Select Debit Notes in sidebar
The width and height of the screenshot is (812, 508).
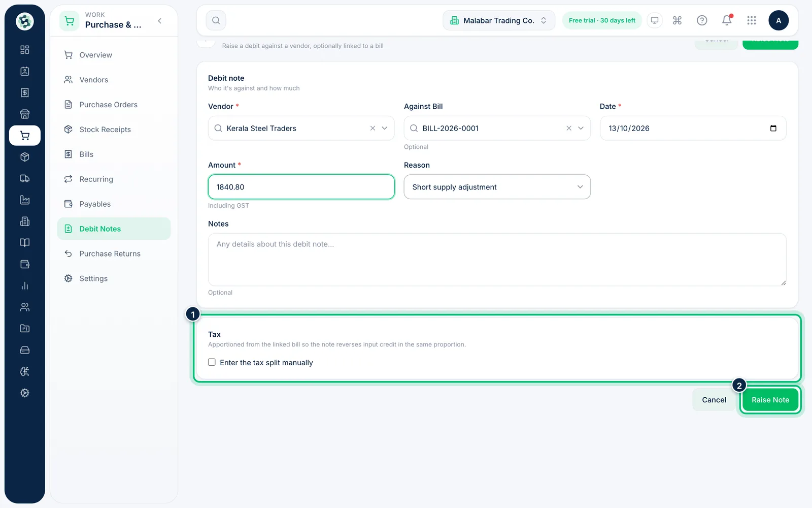(x=114, y=229)
